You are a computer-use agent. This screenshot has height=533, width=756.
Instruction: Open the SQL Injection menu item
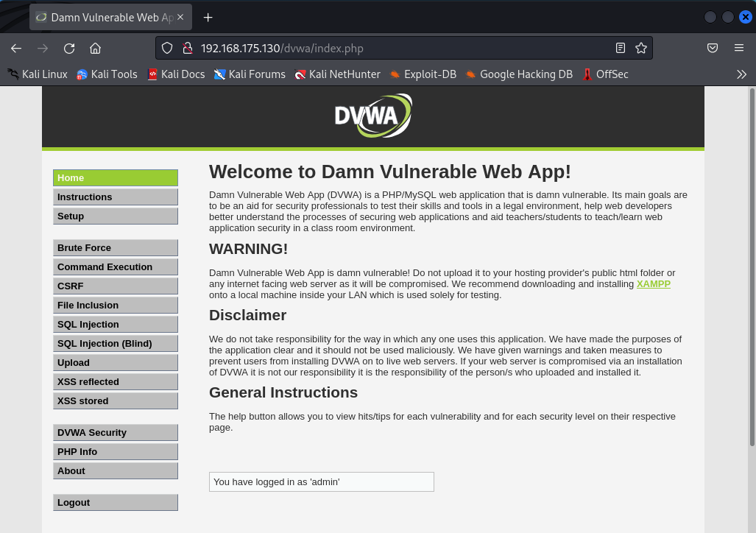(116, 324)
